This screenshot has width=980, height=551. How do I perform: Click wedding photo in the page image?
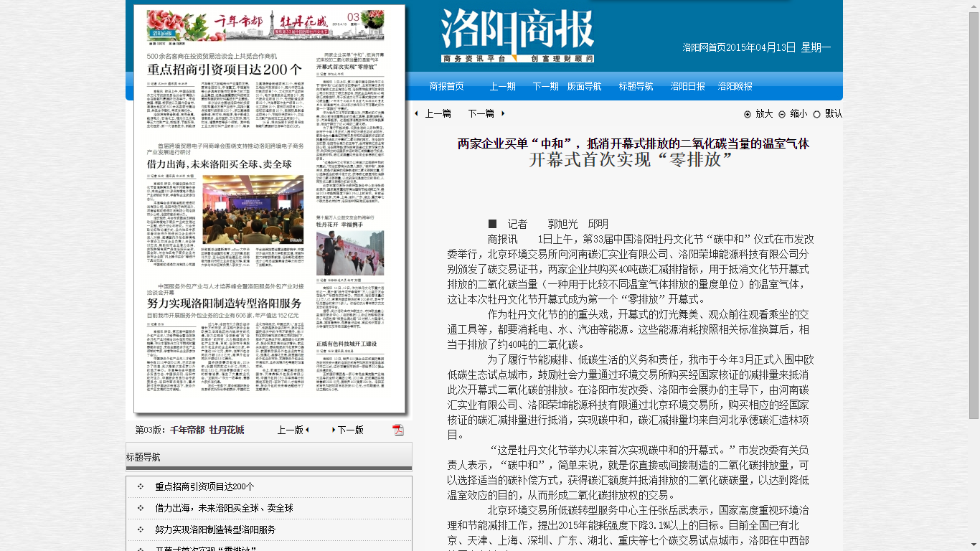click(x=350, y=252)
